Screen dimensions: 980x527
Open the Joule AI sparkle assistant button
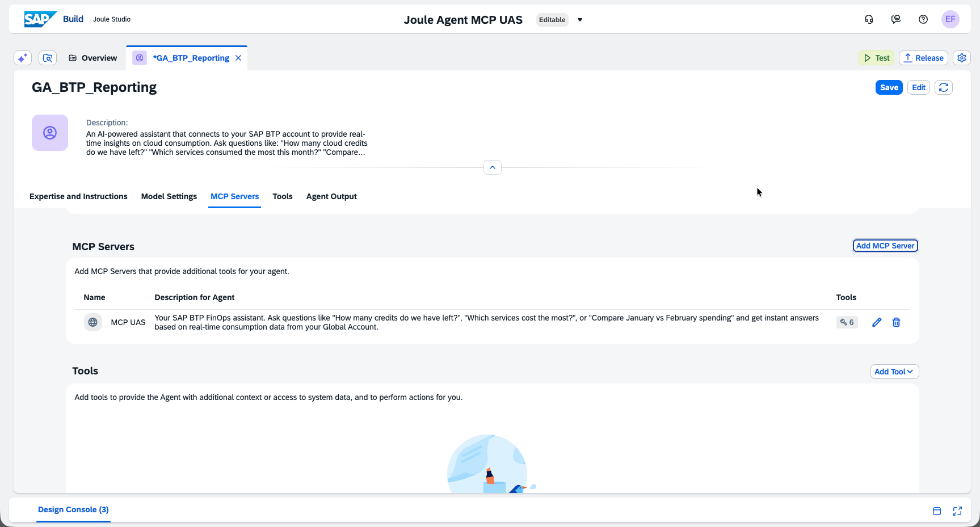click(x=23, y=58)
